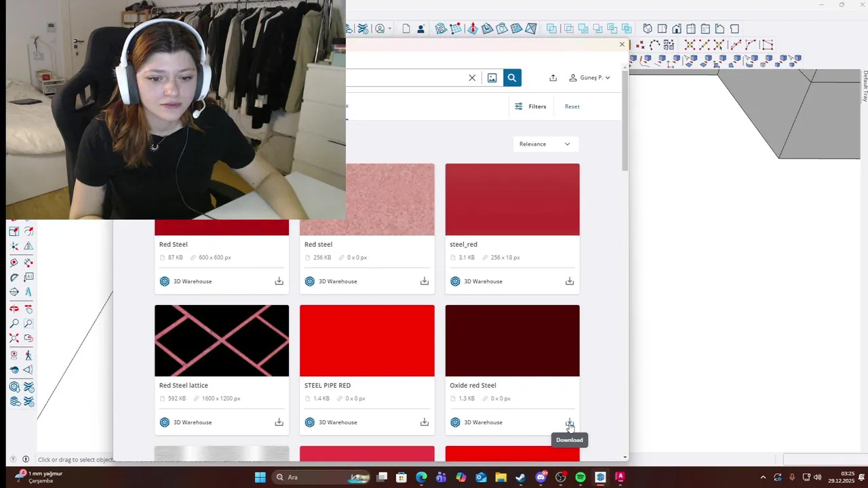This screenshot has height=488, width=868.
Task: Select the Protractor tool
Action: point(14,277)
